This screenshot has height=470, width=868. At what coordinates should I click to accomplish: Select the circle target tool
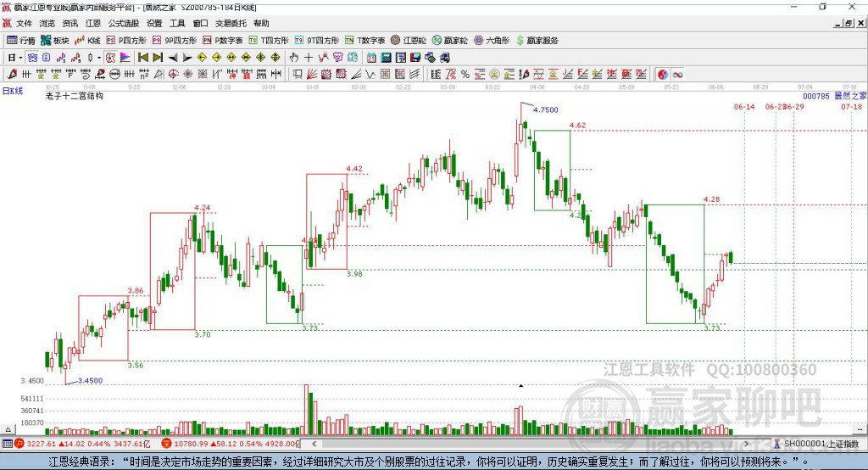point(173,75)
